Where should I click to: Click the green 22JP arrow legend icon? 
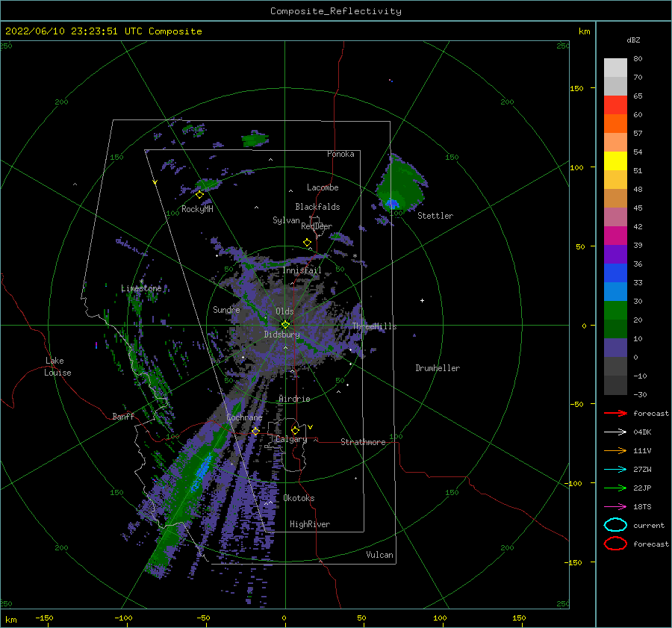pos(615,488)
